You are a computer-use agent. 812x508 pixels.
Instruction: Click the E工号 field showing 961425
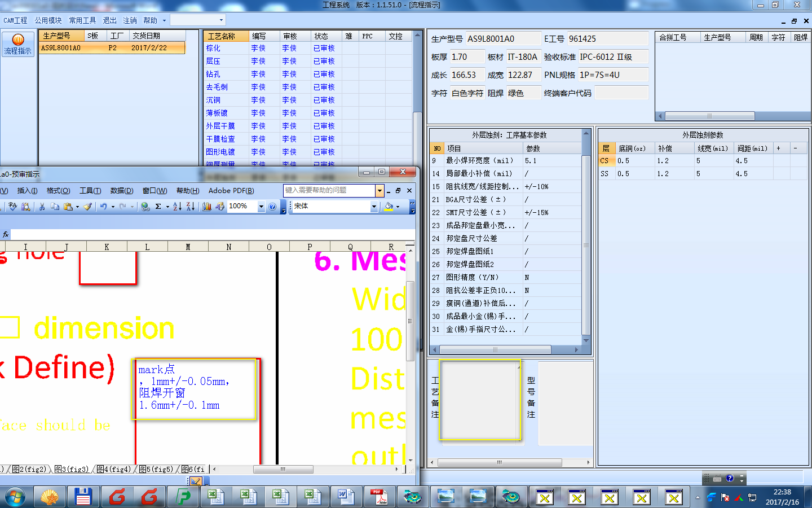coord(607,39)
